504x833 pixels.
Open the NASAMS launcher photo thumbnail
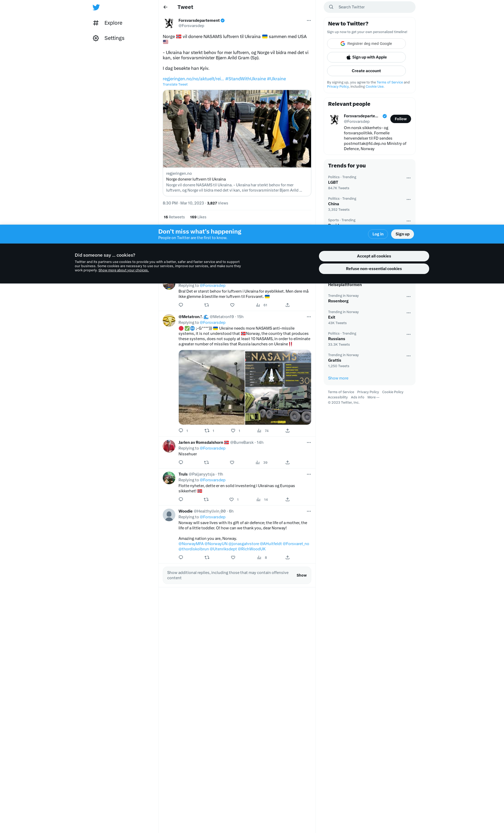pos(211,387)
